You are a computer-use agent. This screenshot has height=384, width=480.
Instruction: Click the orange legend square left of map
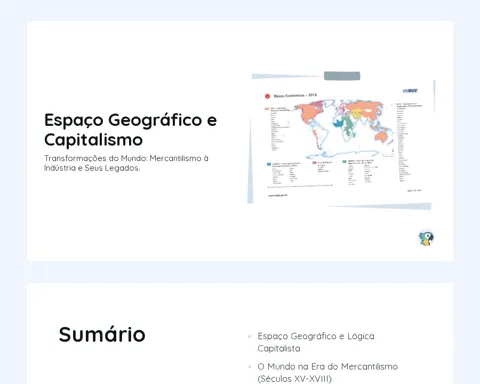[x=267, y=109]
